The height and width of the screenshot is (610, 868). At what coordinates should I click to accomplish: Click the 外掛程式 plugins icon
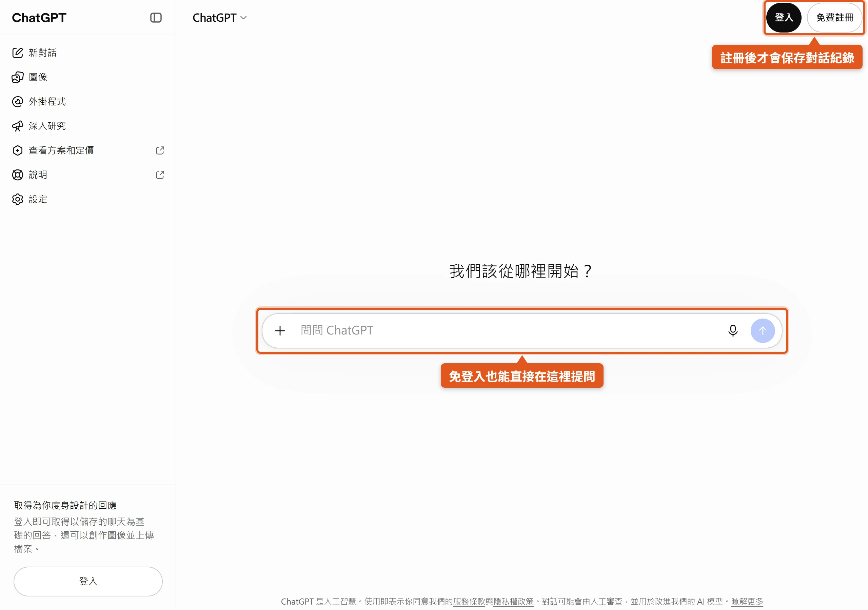[x=17, y=102]
